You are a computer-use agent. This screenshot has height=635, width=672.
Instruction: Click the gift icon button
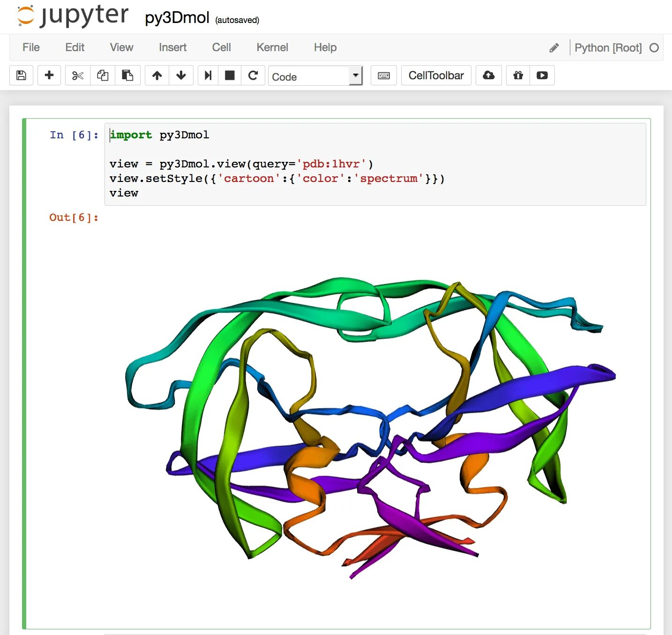[x=518, y=76]
